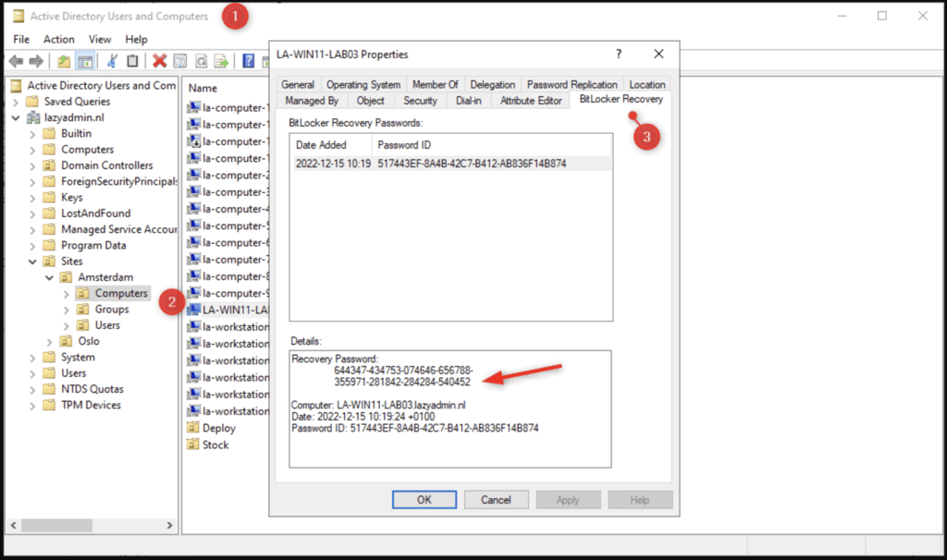Screen dimensions: 947x560
Task: Click the Back navigation arrow
Action: coord(15,60)
